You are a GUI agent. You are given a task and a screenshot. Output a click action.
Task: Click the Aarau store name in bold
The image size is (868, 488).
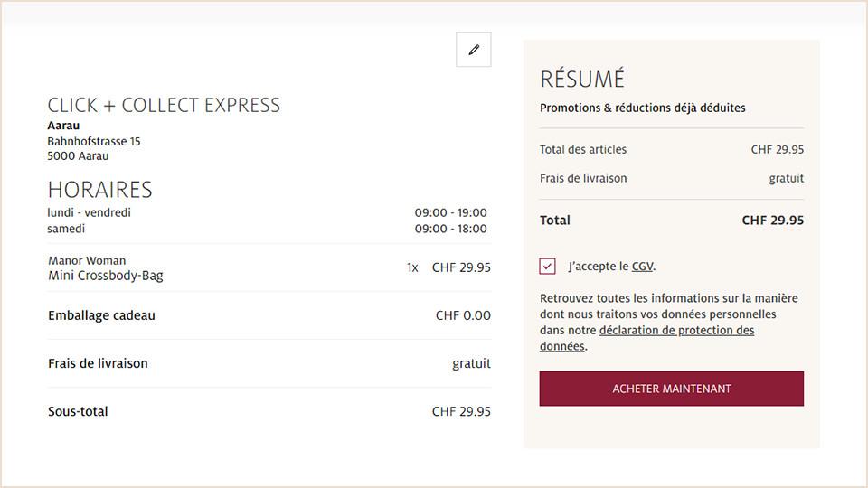click(x=63, y=126)
